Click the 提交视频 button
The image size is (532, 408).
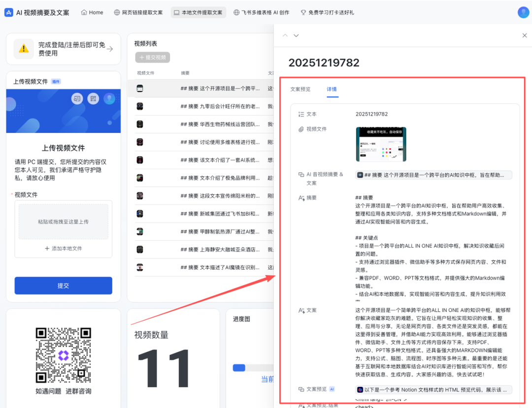coord(153,57)
